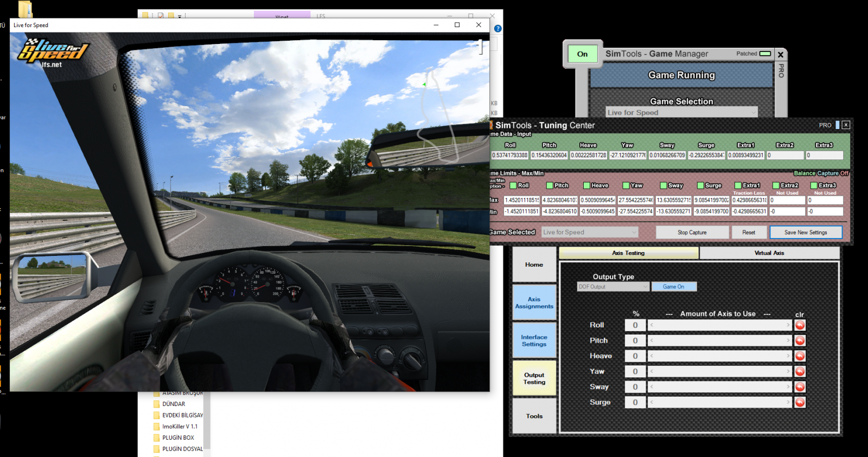This screenshot has width=868, height=457.
Task: Open the Home section
Action: tap(534, 265)
